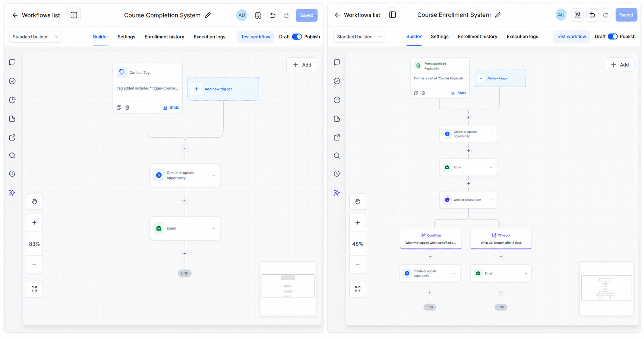Redo change in Course Completion window

coord(286,15)
